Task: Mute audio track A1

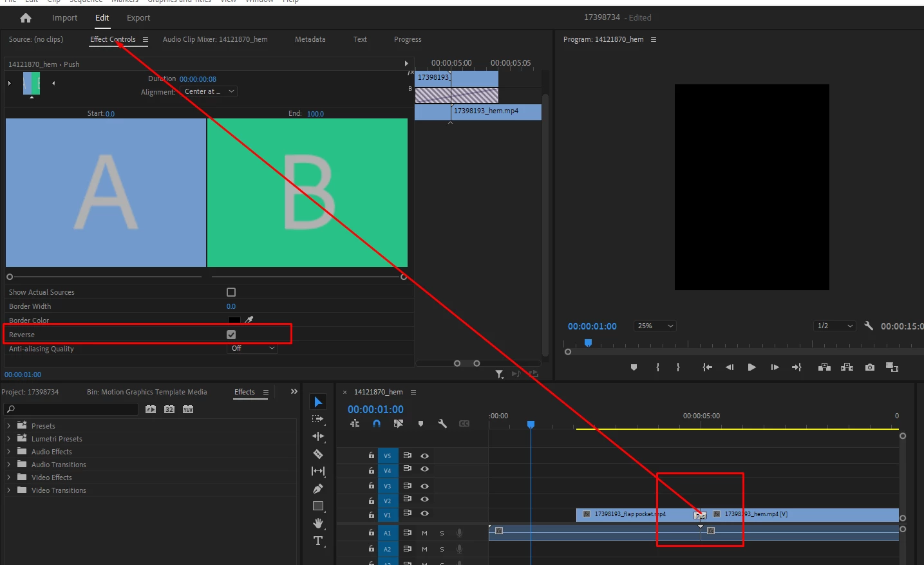Action: tap(424, 533)
